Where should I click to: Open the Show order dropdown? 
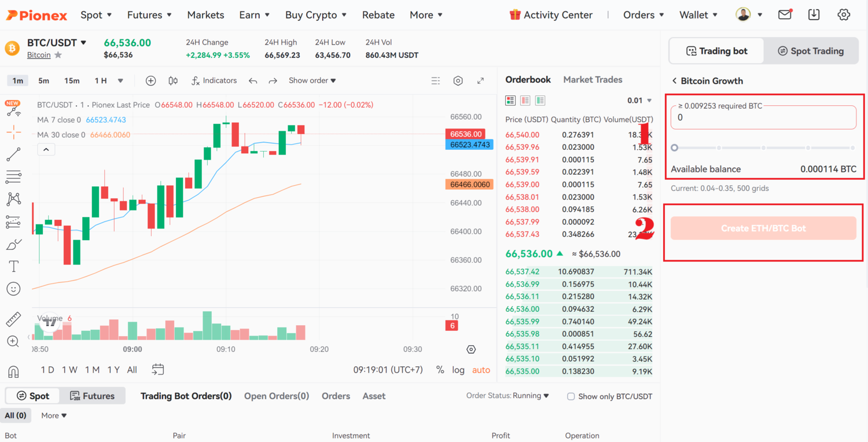[x=312, y=80]
